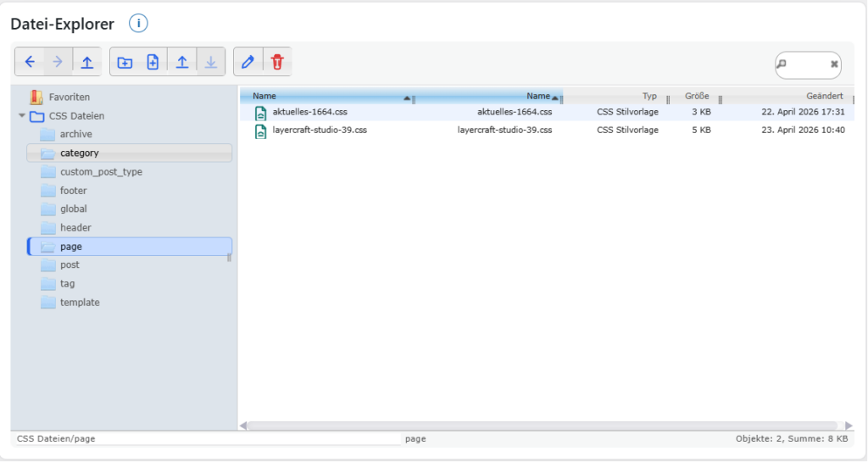Open the footer folder
Viewport: 868px width, 462px height.
(73, 191)
